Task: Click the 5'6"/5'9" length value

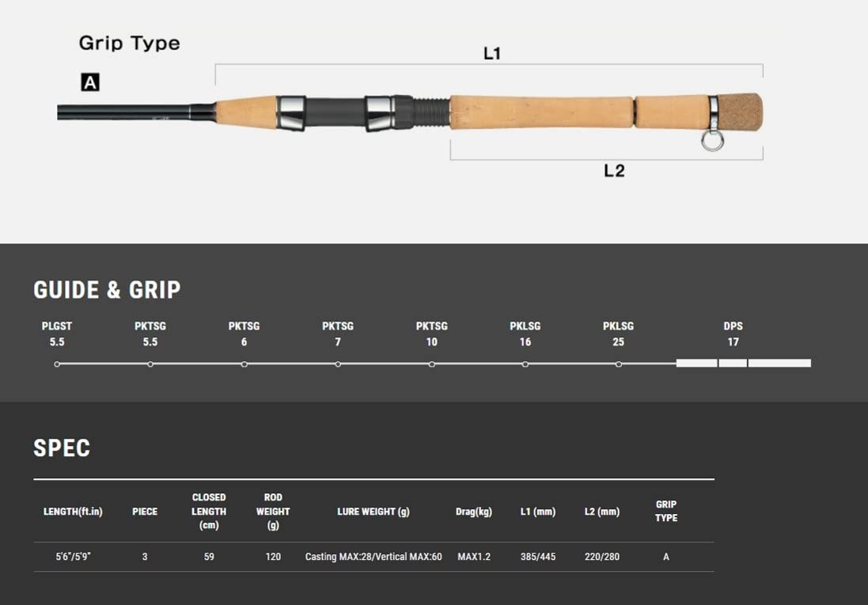Action: coord(73,557)
